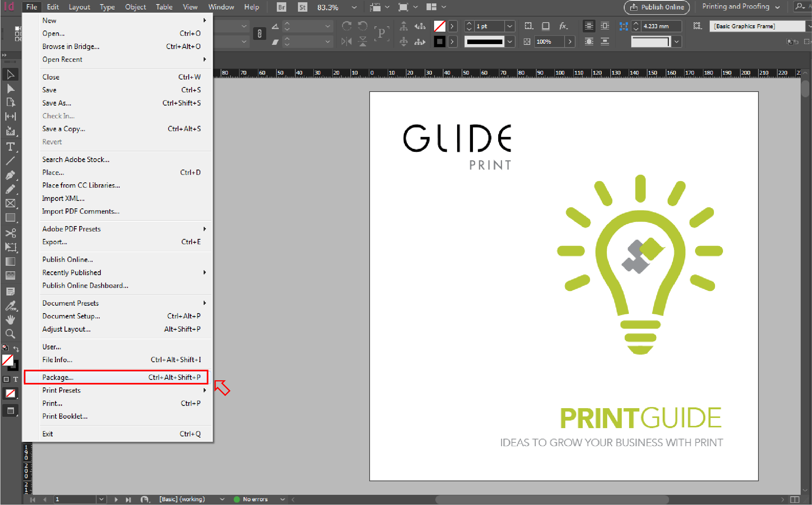The width and height of the screenshot is (812, 505).
Task: Choose Save As menu item
Action: coord(125,103)
